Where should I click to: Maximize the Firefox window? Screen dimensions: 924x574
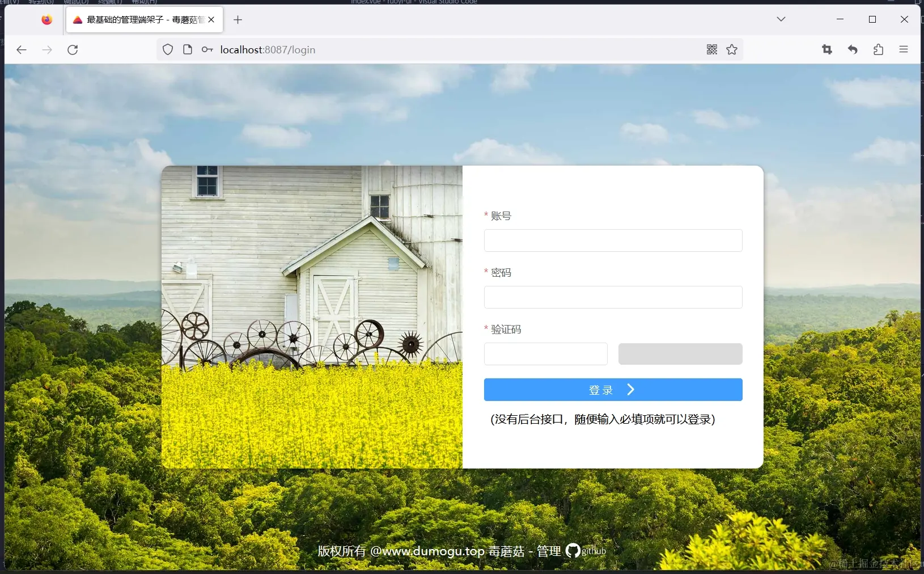pos(872,19)
